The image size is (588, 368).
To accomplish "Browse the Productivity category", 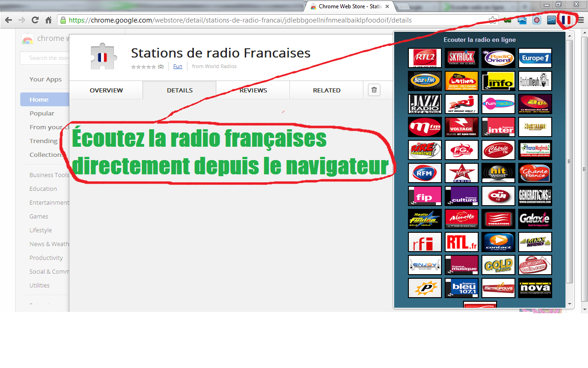I will coord(46,258).
